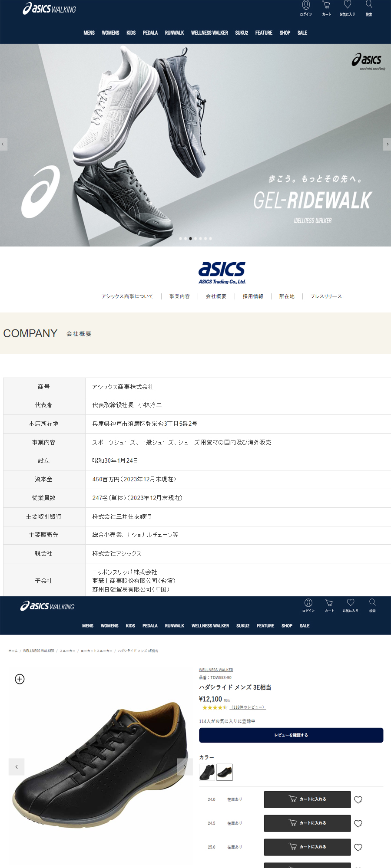This screenshot has height=868, width=391.
Task: Go to ホーム in breadcrumb
Action: pos(13,651)
